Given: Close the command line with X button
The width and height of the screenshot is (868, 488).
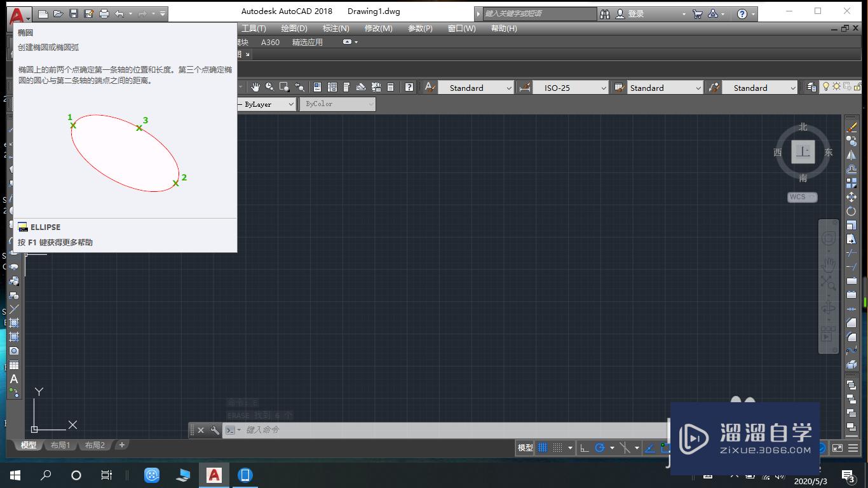Looking at the screenshot, I should point(201,430).
